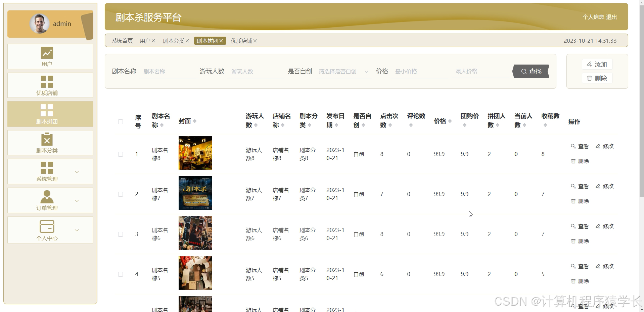Click the 最小价格 input

pos(420,72)
